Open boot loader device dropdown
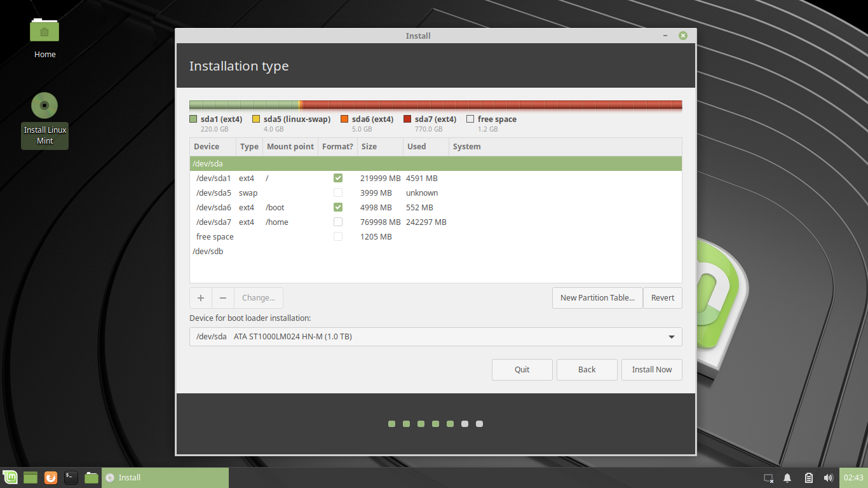 click(436, 337)
